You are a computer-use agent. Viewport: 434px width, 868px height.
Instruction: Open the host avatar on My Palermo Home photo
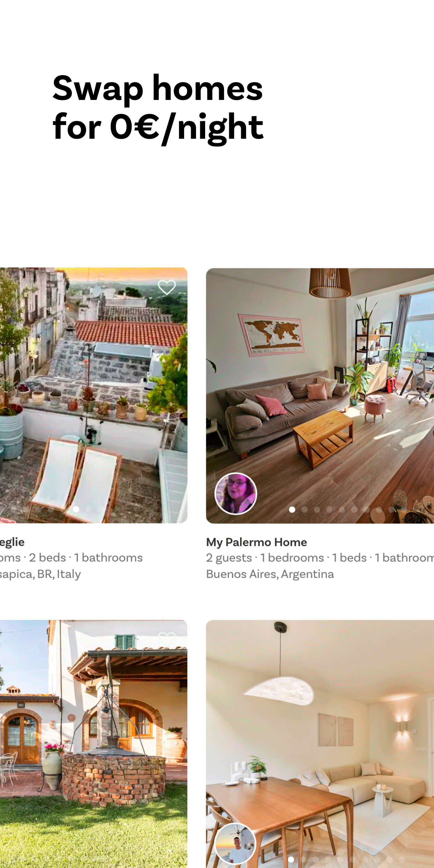(x=236, y=493)
